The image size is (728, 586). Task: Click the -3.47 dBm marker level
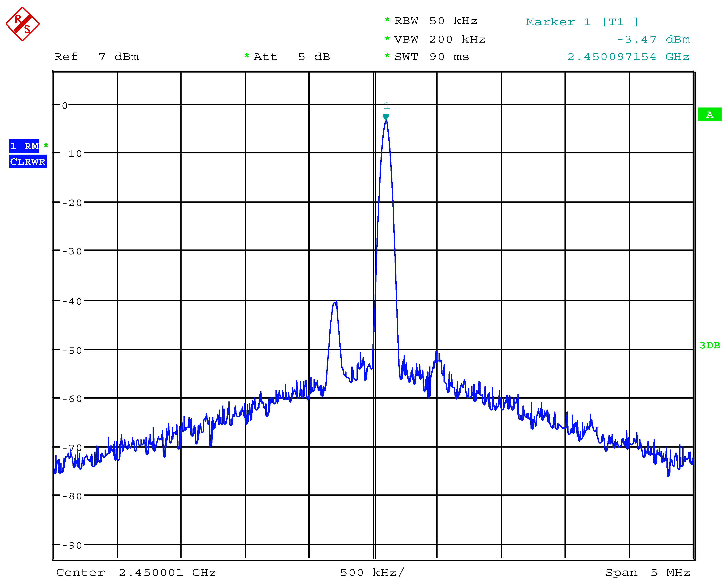pos(653,39)
